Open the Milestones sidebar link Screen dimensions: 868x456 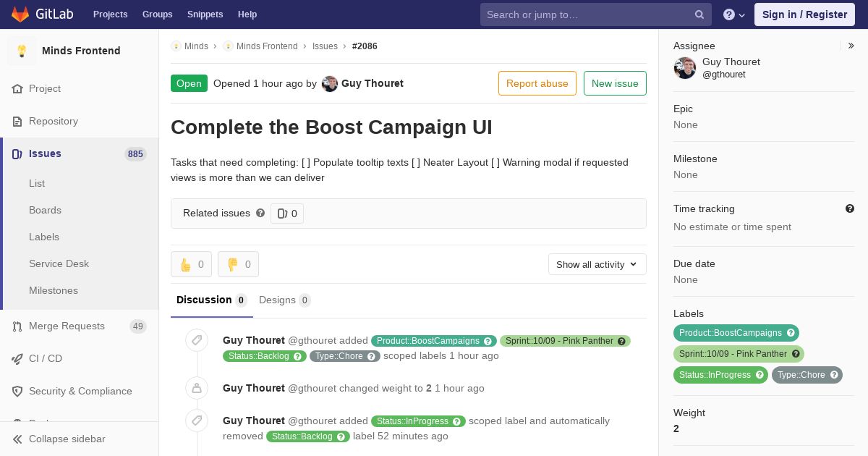pyautogui.click(x=54, y=290)
